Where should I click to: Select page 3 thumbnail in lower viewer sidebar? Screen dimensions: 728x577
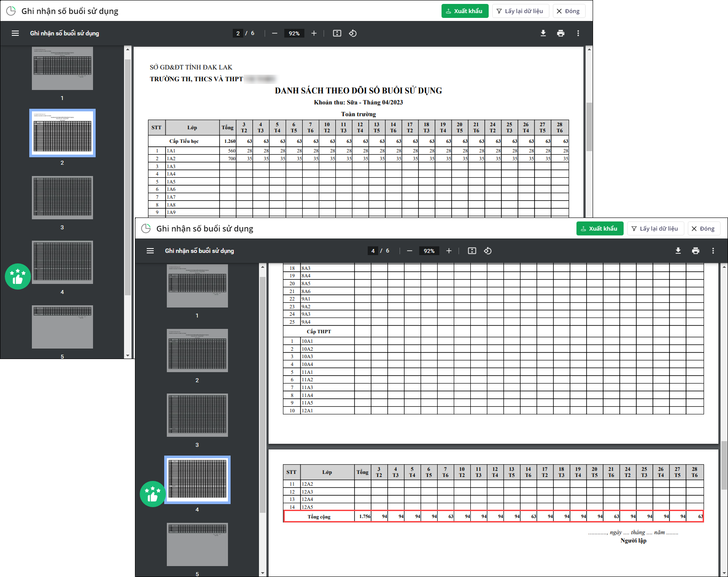click(x=197, y=415)
